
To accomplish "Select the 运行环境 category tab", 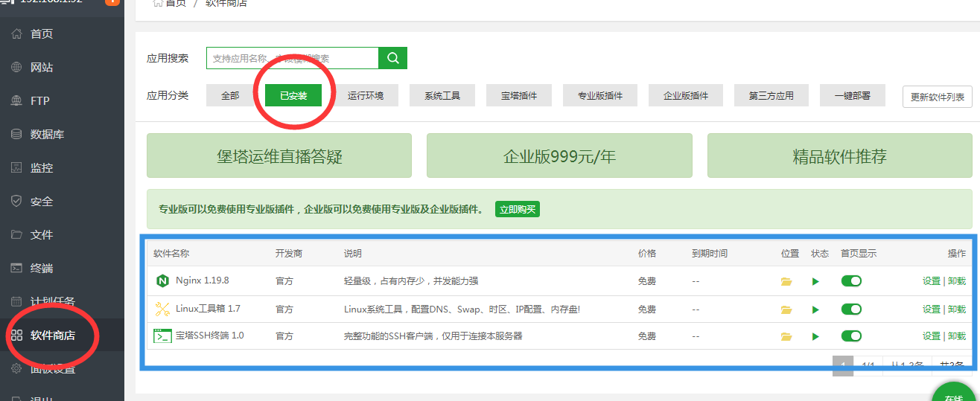I will point(366,95).
